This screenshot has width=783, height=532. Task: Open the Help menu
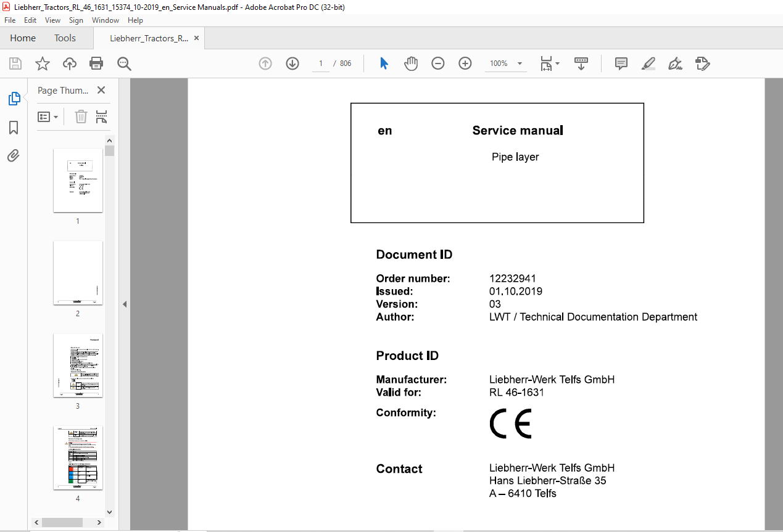(135, 20)
